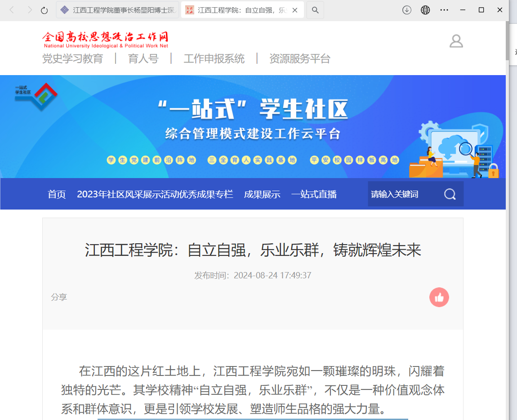517x420 pixels.
Task: Click the browser refresh icon
Action: point(44,10)
